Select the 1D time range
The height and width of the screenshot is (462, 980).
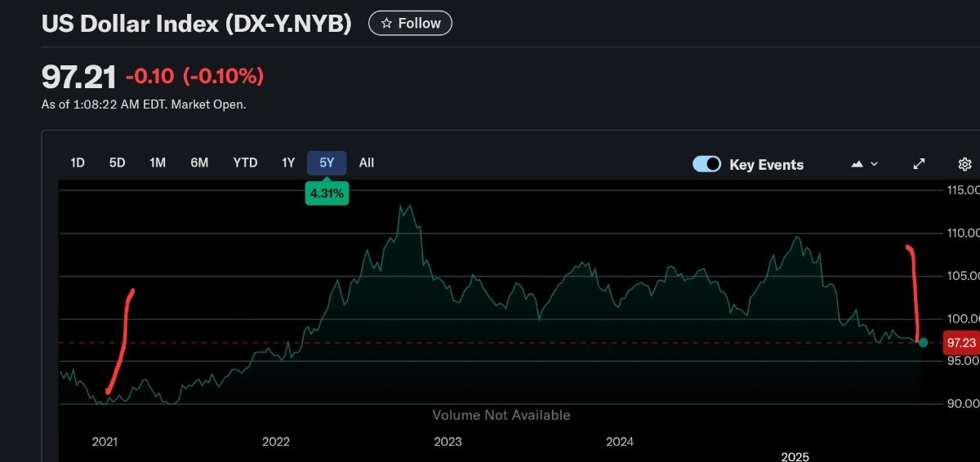pyautogui.click(x=78, y=162)
